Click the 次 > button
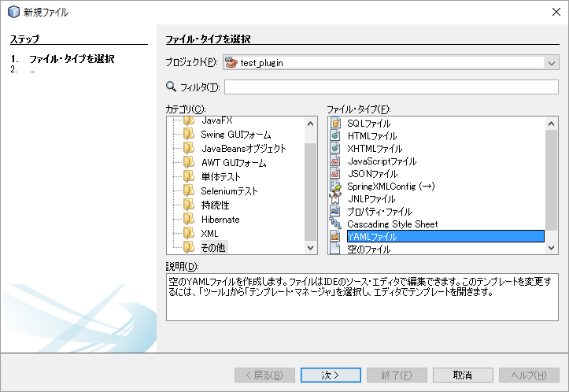This screenshot has height=392, width=569. pyautogui.click(x=331, y=375)
